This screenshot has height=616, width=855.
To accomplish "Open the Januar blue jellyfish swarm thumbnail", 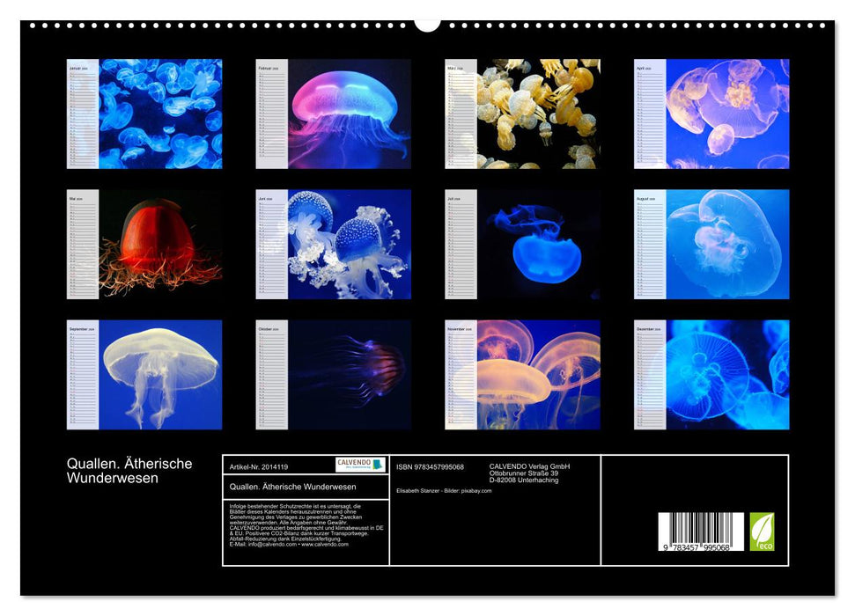I will 144,114.
